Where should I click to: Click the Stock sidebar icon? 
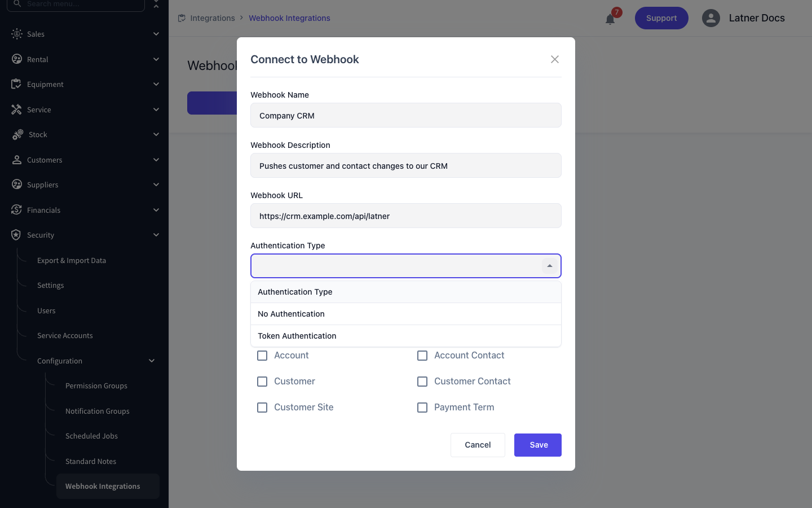tap(18, 134)
